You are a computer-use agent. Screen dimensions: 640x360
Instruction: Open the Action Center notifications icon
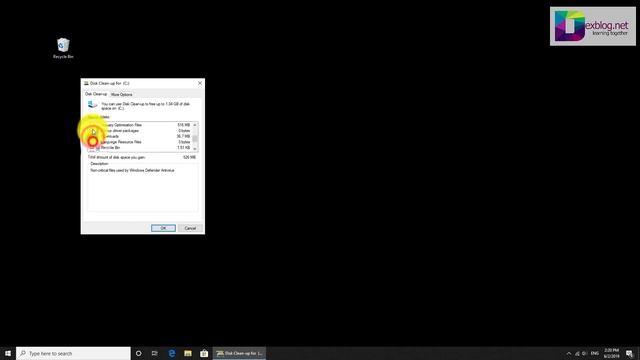629,353
